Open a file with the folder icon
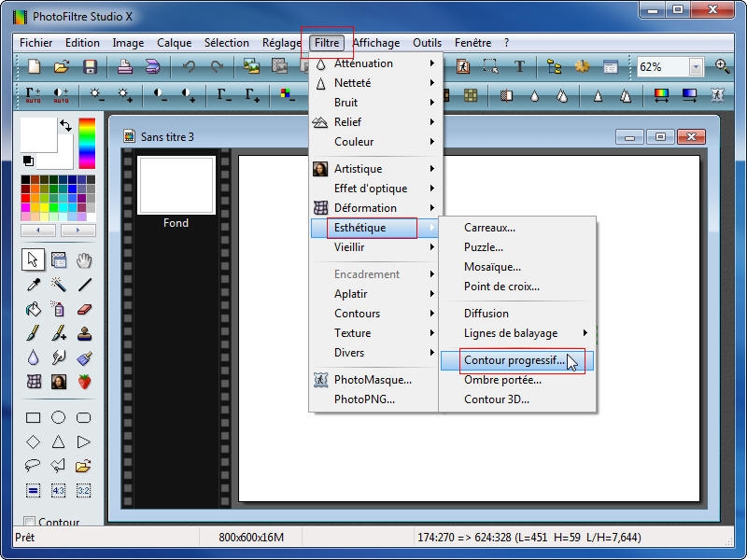The height and width of the screenshot is (560, 747). tap(62, 66)
